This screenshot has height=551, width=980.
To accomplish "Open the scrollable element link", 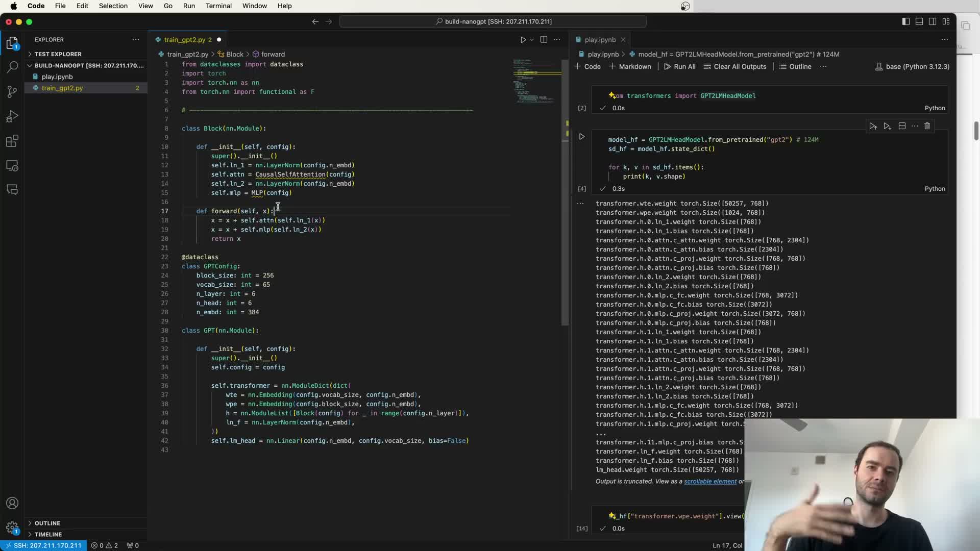I will (710, 481).
